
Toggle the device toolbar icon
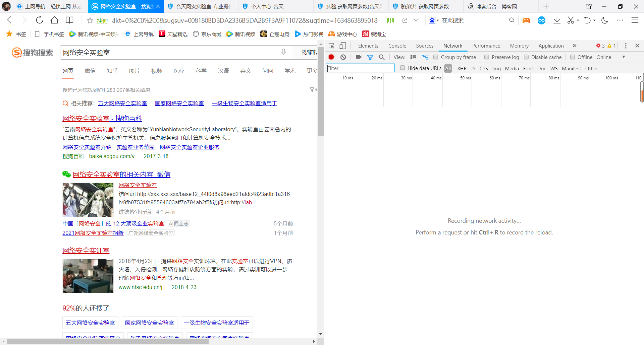[342, 46]
